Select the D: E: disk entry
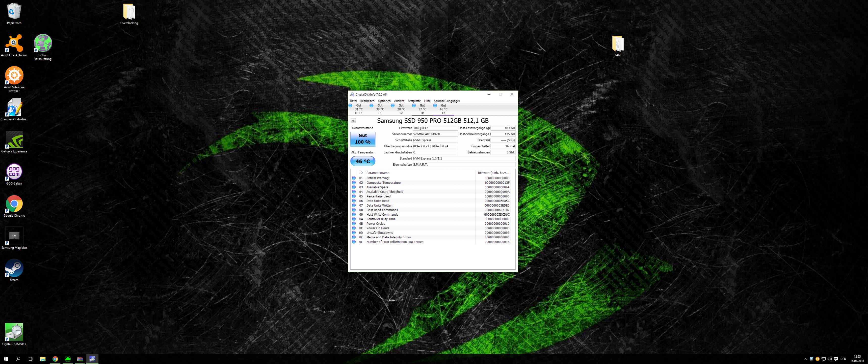The image size is (868, 364). [x=358, y=109]
